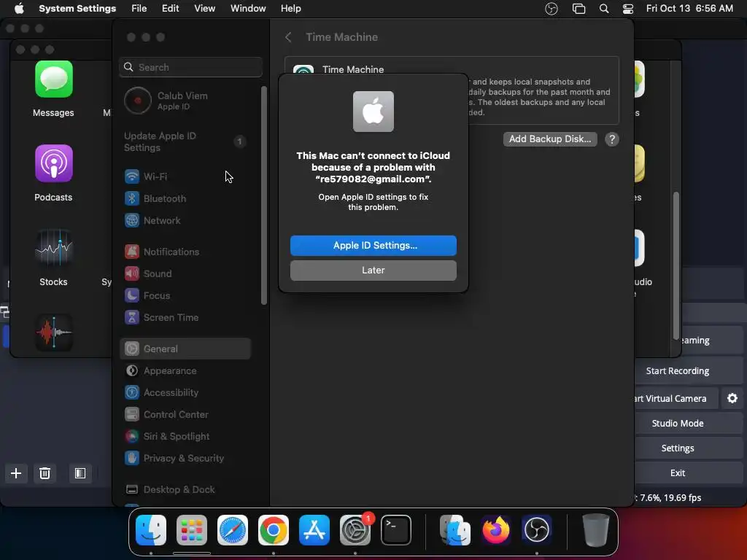The image size is (747, 560).
Task: Open Firefox from the Dock
Action: click(495, 530)
